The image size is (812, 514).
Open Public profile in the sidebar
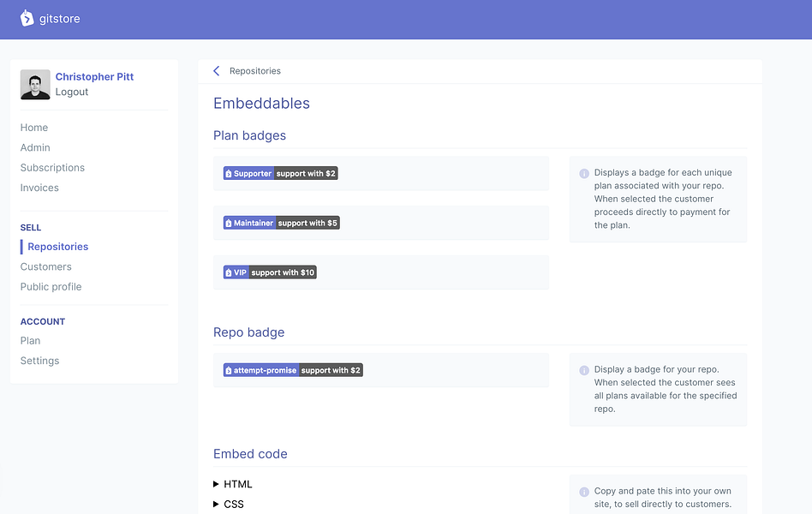(x=51, y=286)
